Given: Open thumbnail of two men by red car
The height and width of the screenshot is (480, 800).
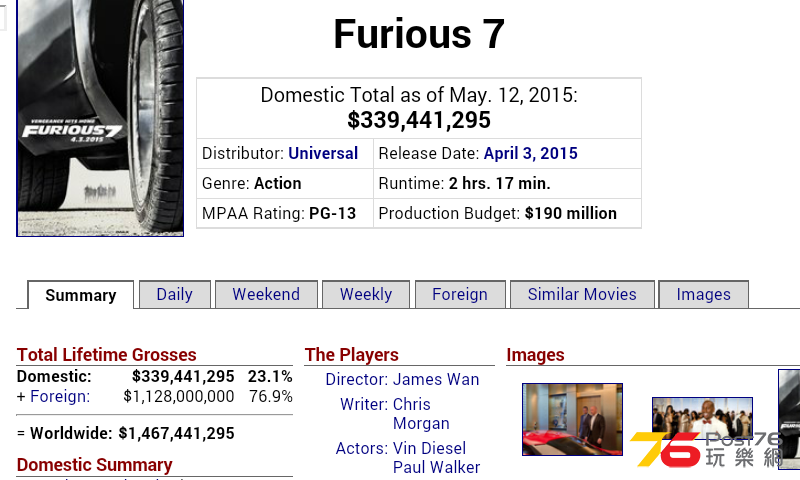Looking at the screenshot, I should pos(572,419).
